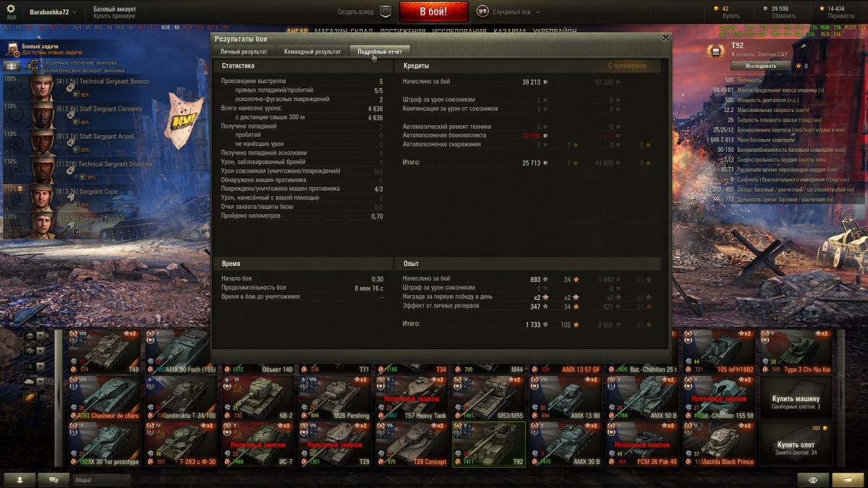Toggle Ускоренное обучение экипажа checkbox
The height and width of the screenshot is (488, 868).
pos(35,63)
